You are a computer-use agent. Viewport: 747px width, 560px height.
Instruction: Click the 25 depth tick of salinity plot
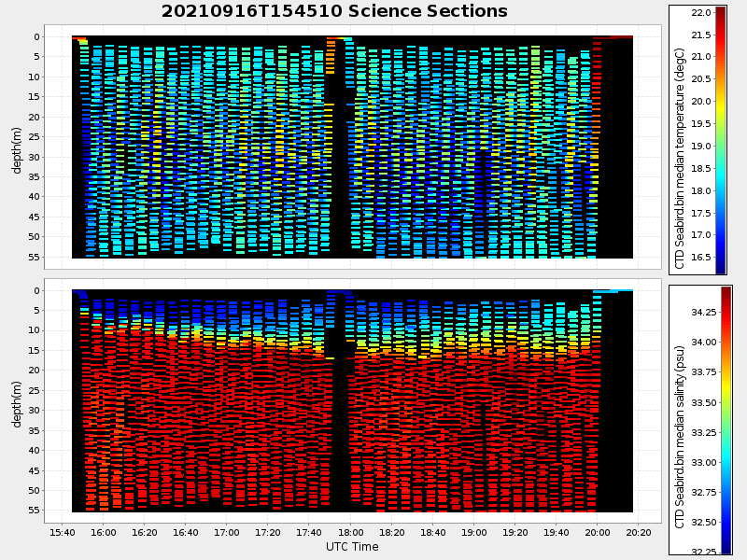[x=35, y=390]
